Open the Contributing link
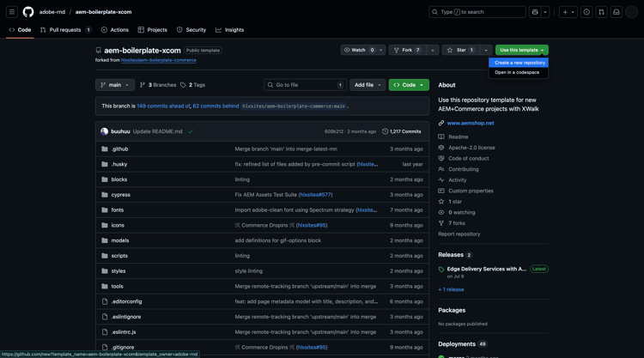This screenshot has height=358, width=644. [x=464, y=169]
